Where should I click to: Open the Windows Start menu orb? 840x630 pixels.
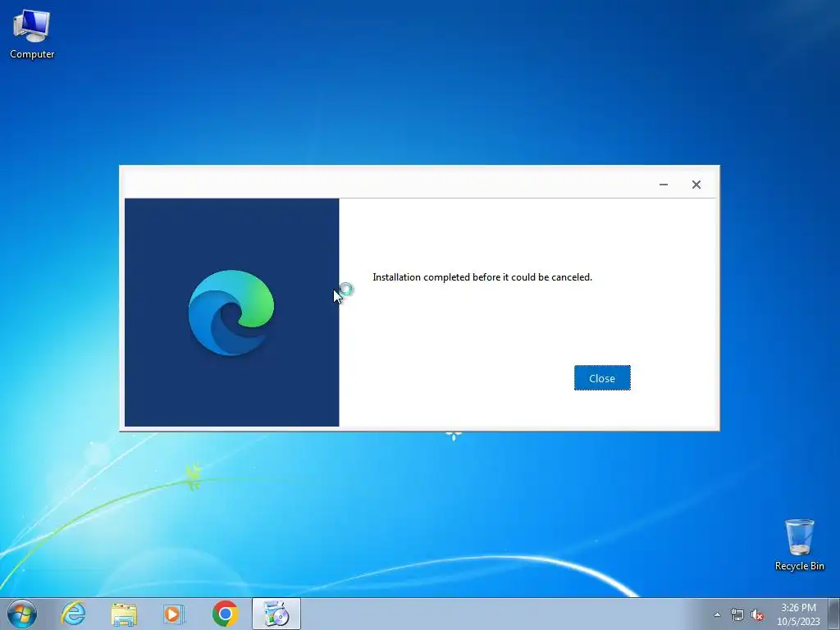[x=22, y=614]
